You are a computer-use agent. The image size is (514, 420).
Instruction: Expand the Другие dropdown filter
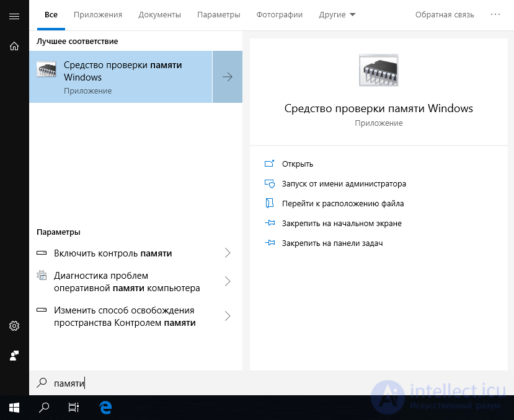(337, 15)
